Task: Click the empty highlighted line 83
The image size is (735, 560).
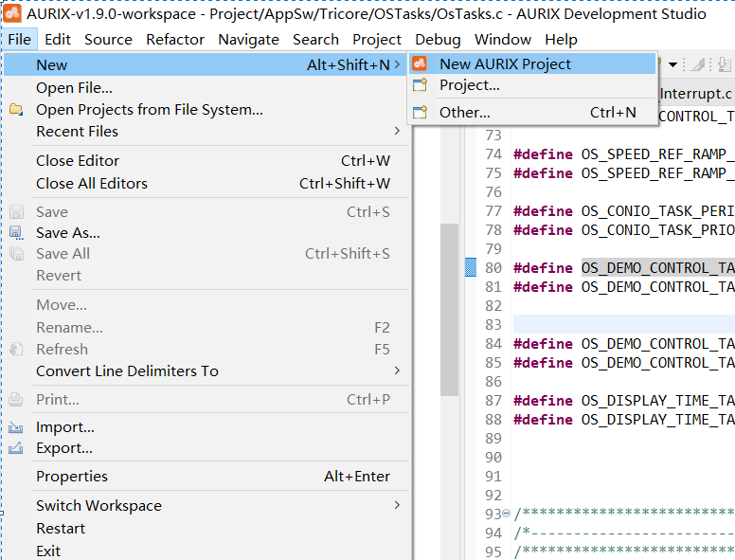Action: click(624, 325)
